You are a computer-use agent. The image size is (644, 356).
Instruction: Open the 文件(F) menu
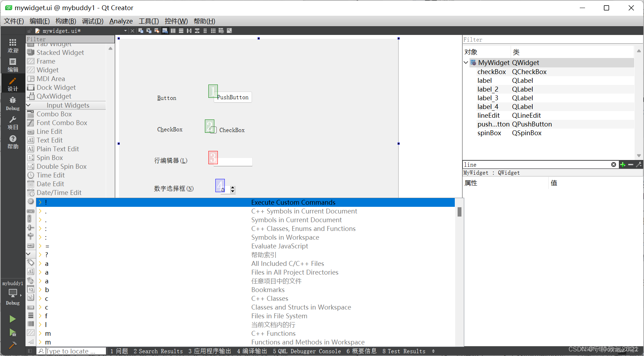[x=14, y=21]
